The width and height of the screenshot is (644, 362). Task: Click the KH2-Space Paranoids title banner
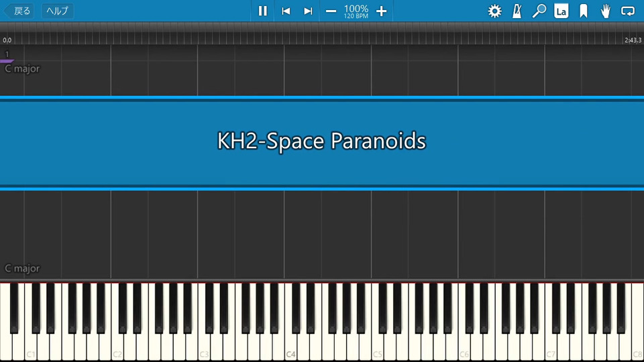[x=322, y=143]
